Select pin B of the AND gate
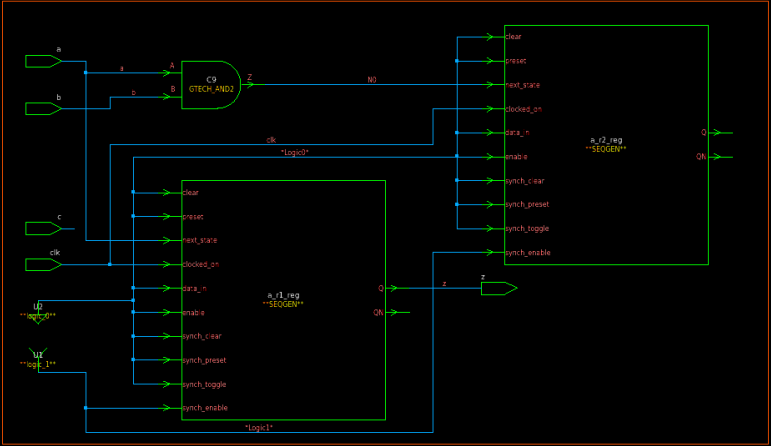Screen dimensions: 771x446 [x=173, y=89]
